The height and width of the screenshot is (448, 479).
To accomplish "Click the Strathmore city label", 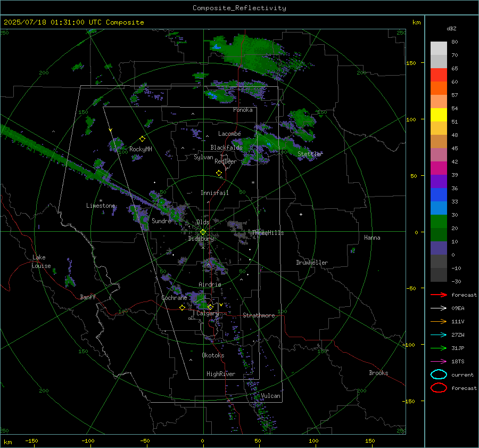I will [x=259, y=315].
